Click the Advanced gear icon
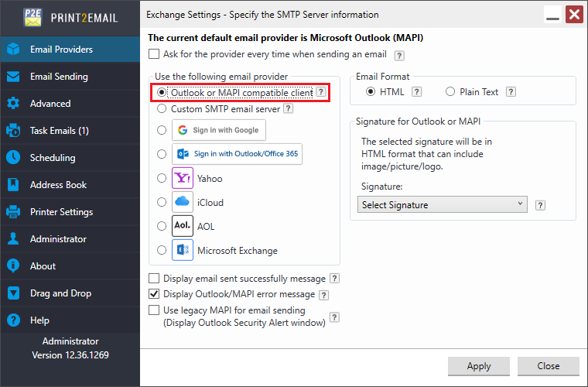The image size is (588, 387). [13, 104]
